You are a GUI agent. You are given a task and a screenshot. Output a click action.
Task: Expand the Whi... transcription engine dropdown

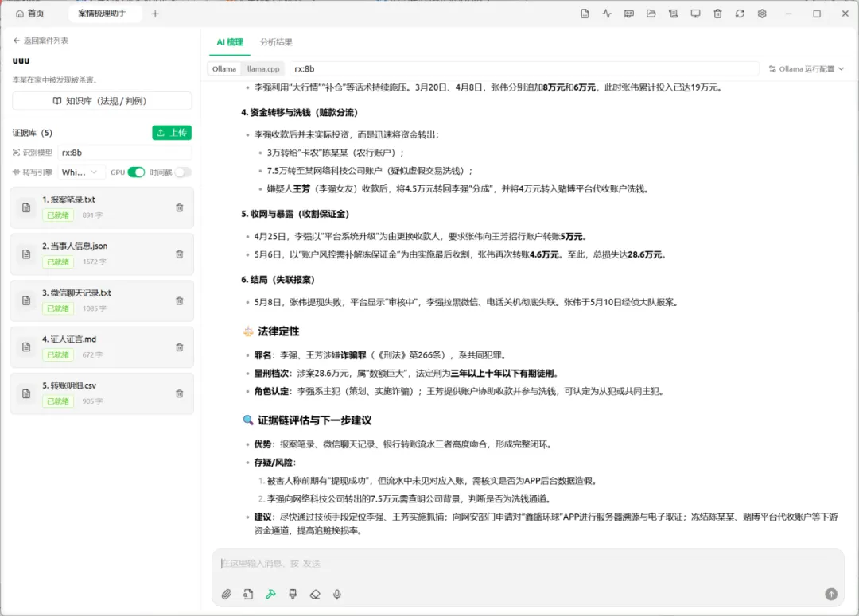coord(80,172)
